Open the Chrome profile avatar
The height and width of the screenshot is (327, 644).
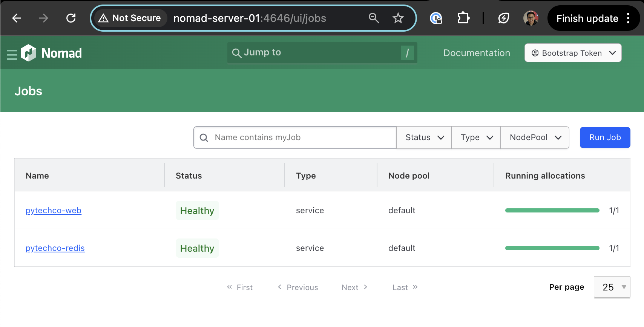(x=531, y=18)
